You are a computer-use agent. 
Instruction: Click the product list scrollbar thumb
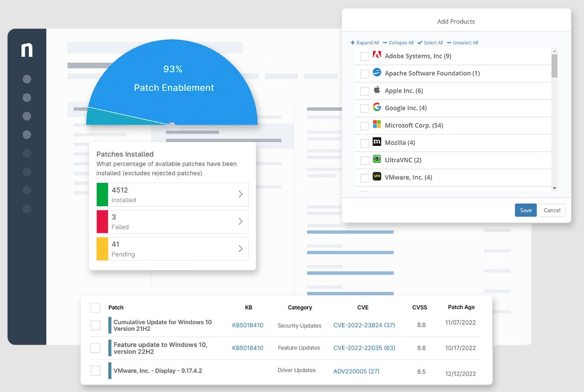point(554,66)
